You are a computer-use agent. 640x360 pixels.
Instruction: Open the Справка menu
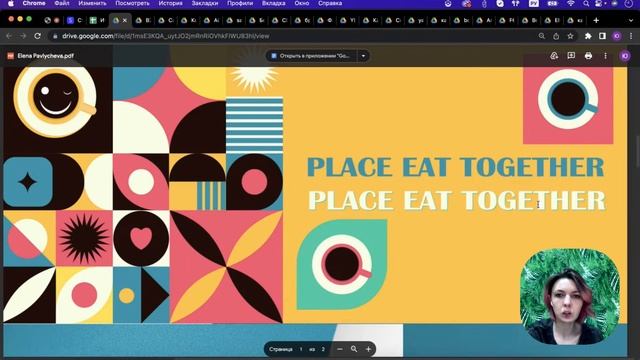click(330, 3)
